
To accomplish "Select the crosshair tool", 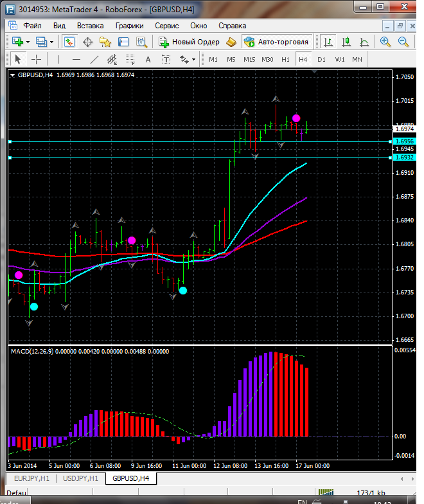I will 37,59.
